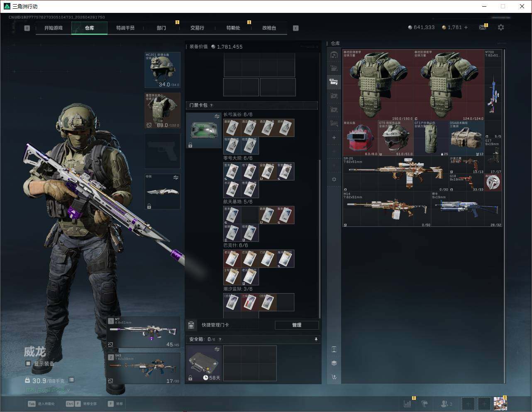This screenshot has width=532, height=412.
Task: Switch to the 特战干员 tab
Action: pos(125,28)
